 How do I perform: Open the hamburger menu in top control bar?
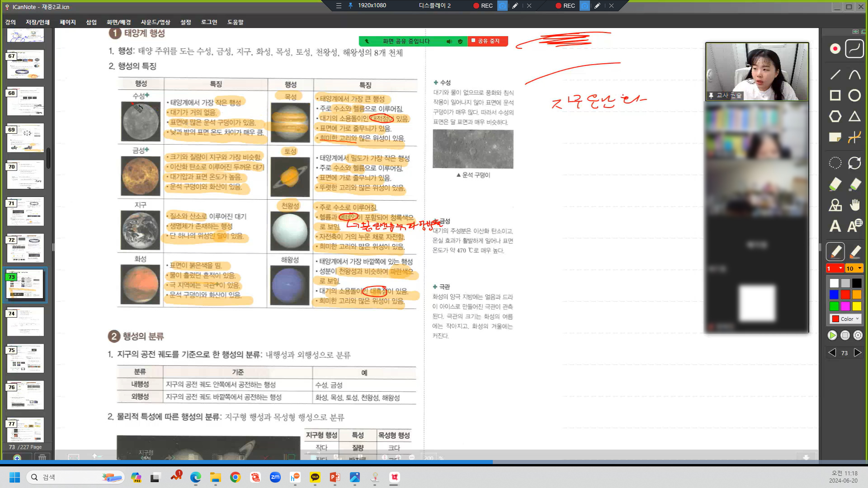(339, 5)
